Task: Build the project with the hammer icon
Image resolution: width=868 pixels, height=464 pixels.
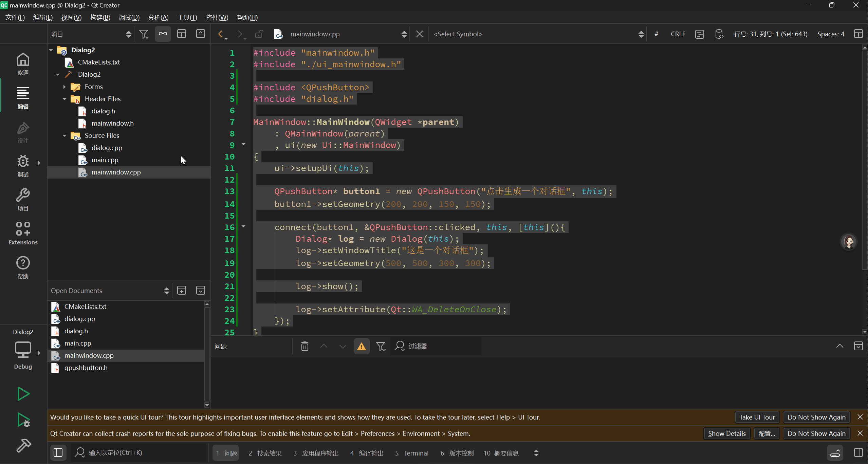Action: [x=23, y=445]
